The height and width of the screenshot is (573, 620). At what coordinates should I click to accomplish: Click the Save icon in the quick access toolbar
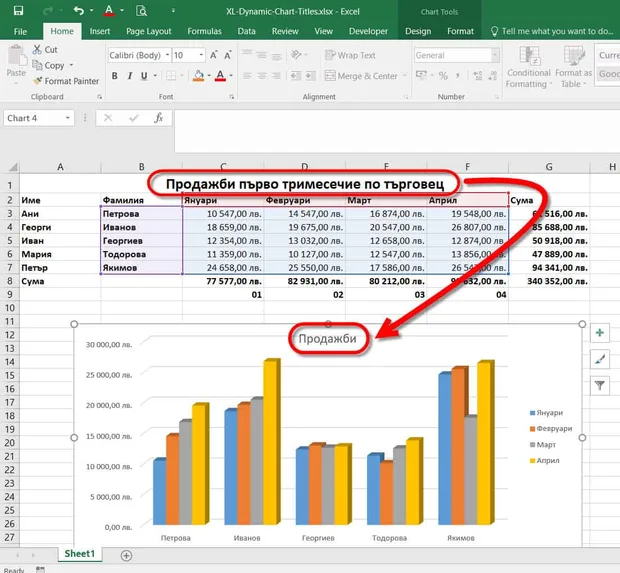(x=18, y=11)
